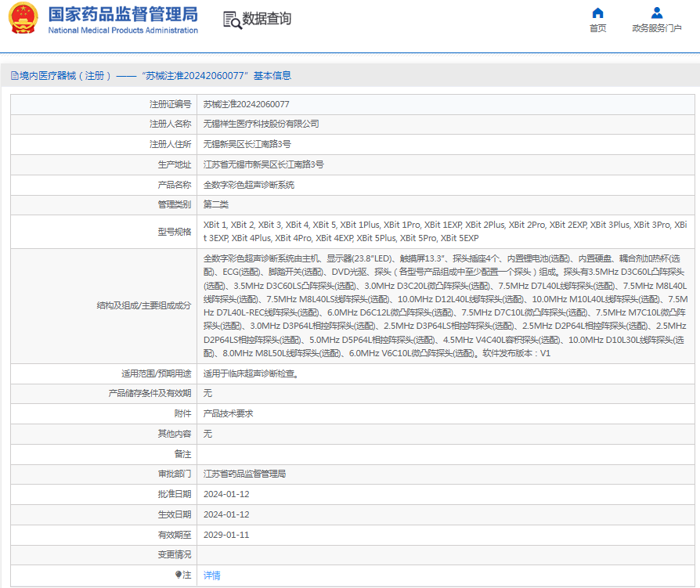700x588 pixels.
Task: Select 江苏省无锡市新吴区长江南路3号 production address
Action: point(263,164)
